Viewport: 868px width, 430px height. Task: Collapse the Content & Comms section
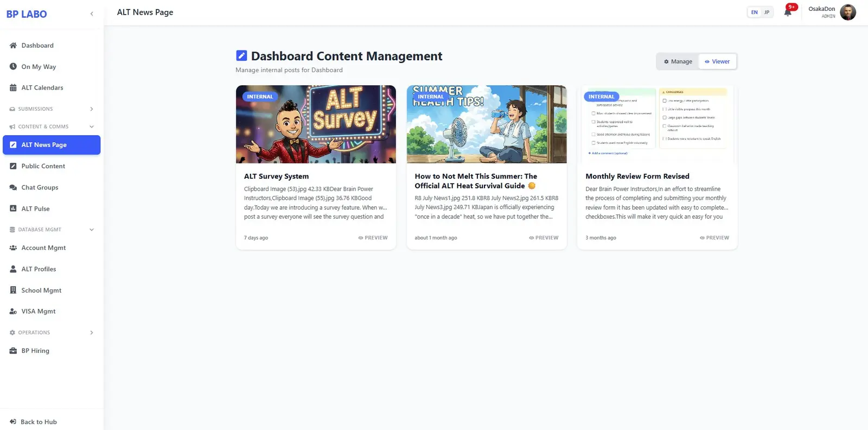52,127
